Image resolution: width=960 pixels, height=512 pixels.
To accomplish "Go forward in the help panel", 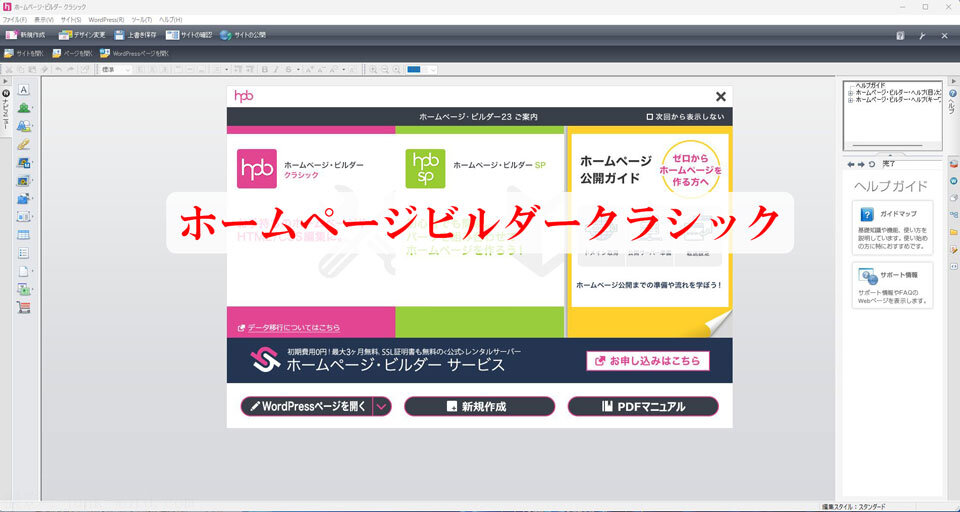I will [x=861, y=164].
